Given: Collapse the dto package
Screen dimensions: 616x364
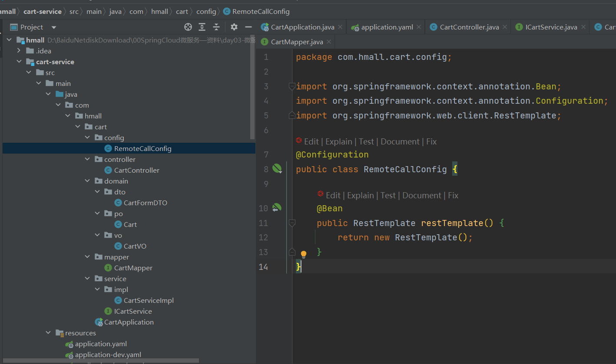Looking at the screenshot, I should point(98,192).
